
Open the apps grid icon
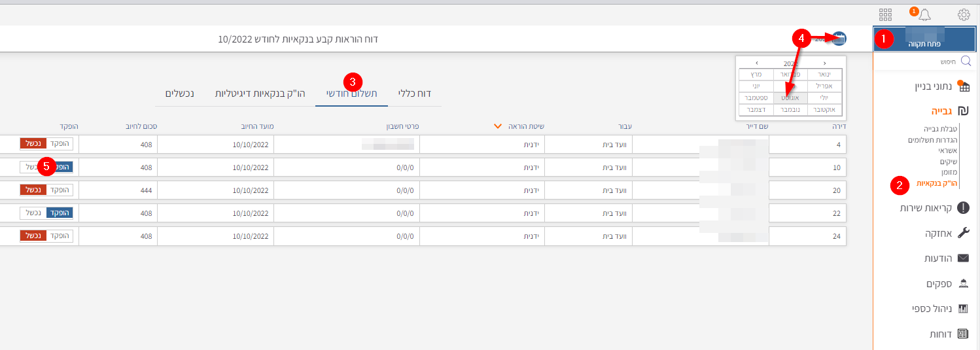click(x=885, y=14)
